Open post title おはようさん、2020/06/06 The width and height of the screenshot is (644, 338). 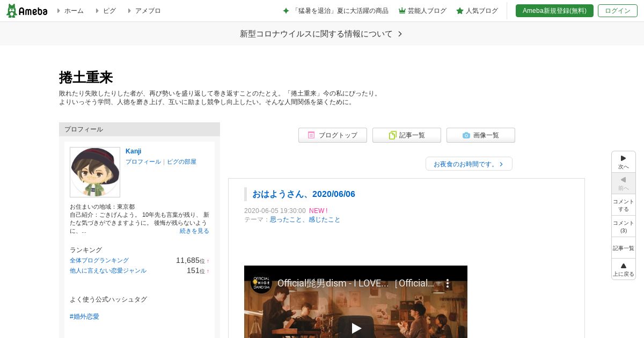[304, 194]
